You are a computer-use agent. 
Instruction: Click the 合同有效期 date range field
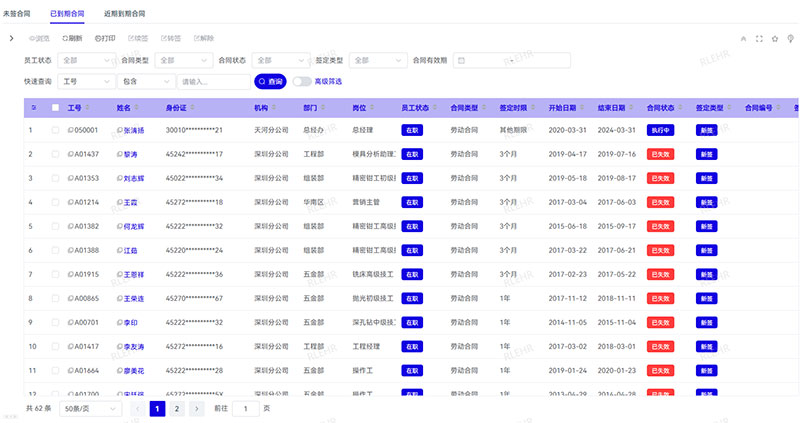click(x=512, y=60)
